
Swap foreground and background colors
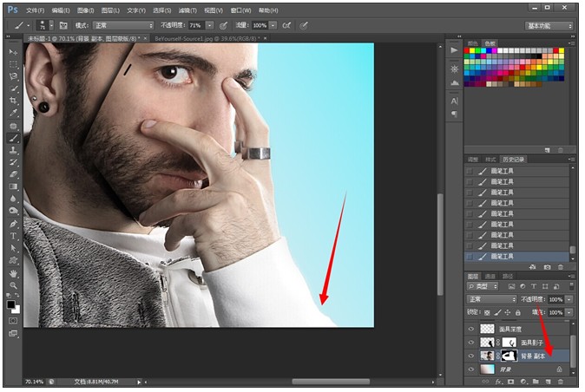(17, 295)
